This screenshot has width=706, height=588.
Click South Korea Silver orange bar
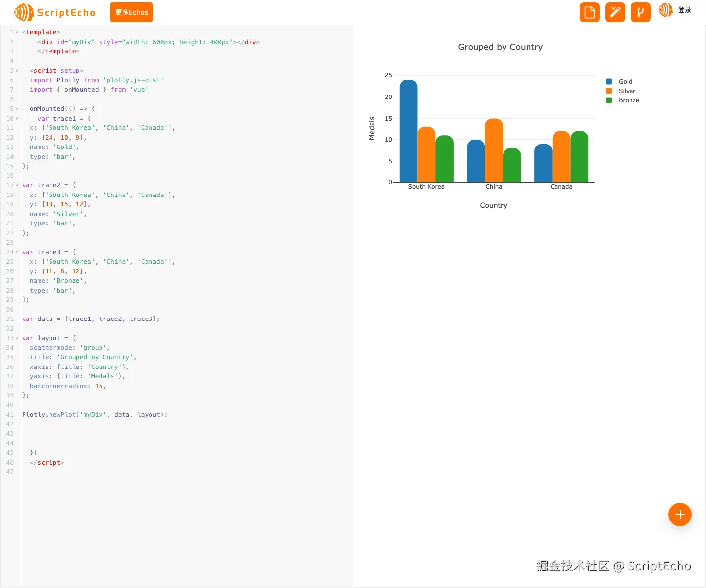(427, 155)
